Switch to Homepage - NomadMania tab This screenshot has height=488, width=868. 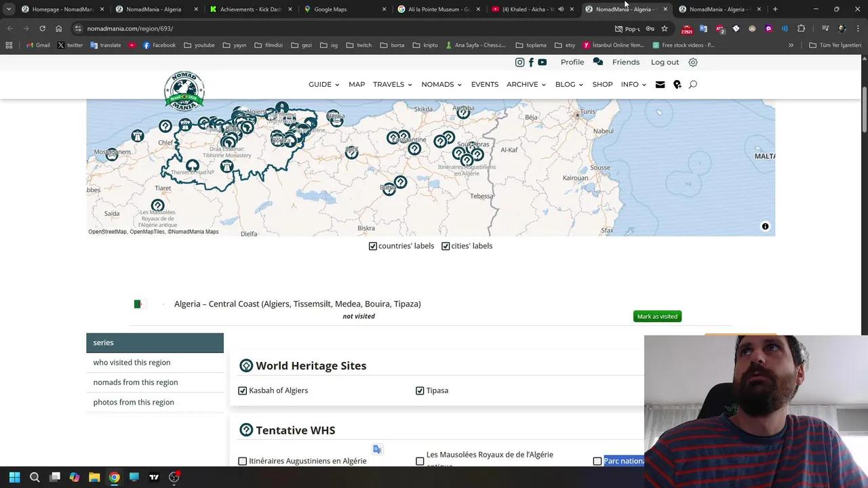click(x=62, y=9)
